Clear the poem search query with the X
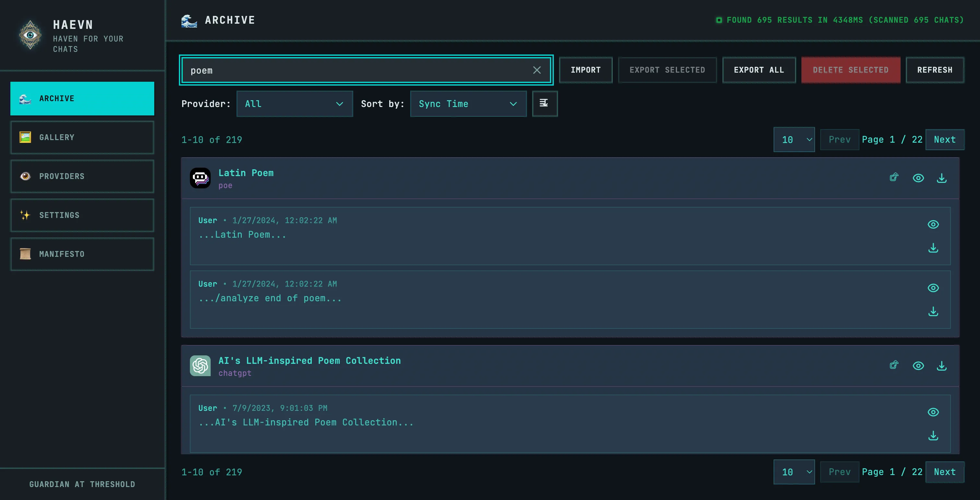Image resolution: width=980 pixels, height=500 pixels. pyautogui.click(x=537, y=70)
